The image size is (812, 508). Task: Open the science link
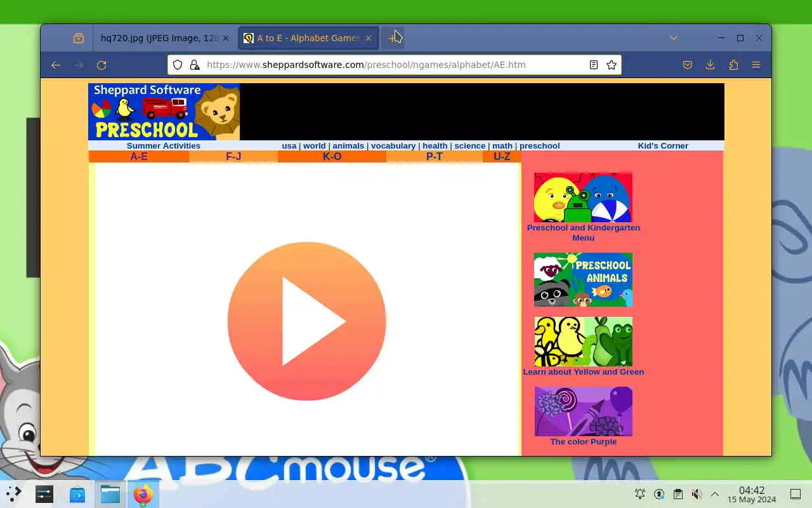pos(470,145)
